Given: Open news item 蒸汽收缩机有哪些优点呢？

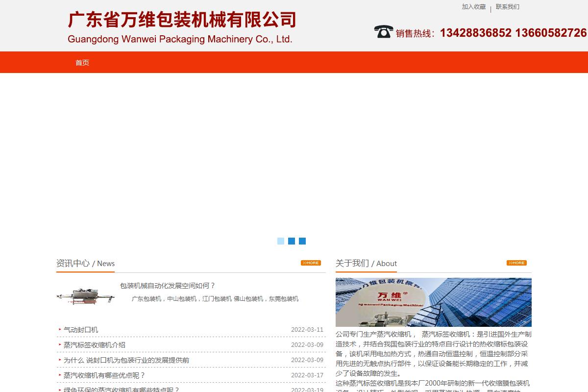Looking at the screenshot, I should click(104, 375).
